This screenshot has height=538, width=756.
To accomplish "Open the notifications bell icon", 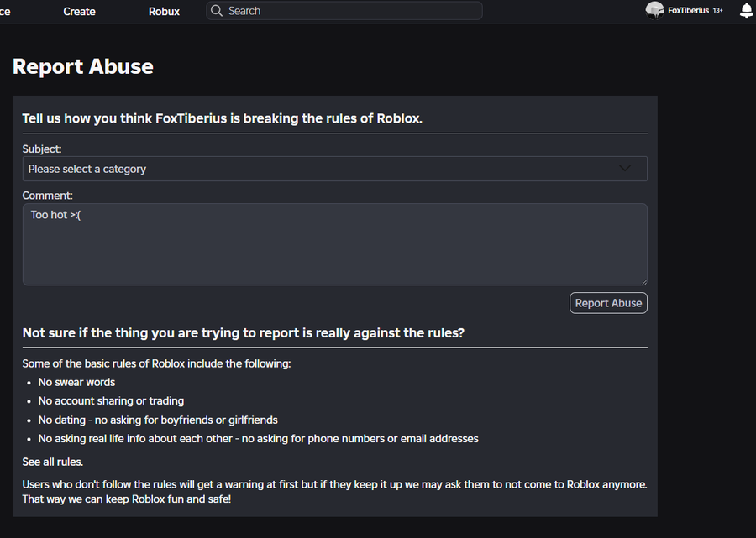I will (x=746, y=11).
